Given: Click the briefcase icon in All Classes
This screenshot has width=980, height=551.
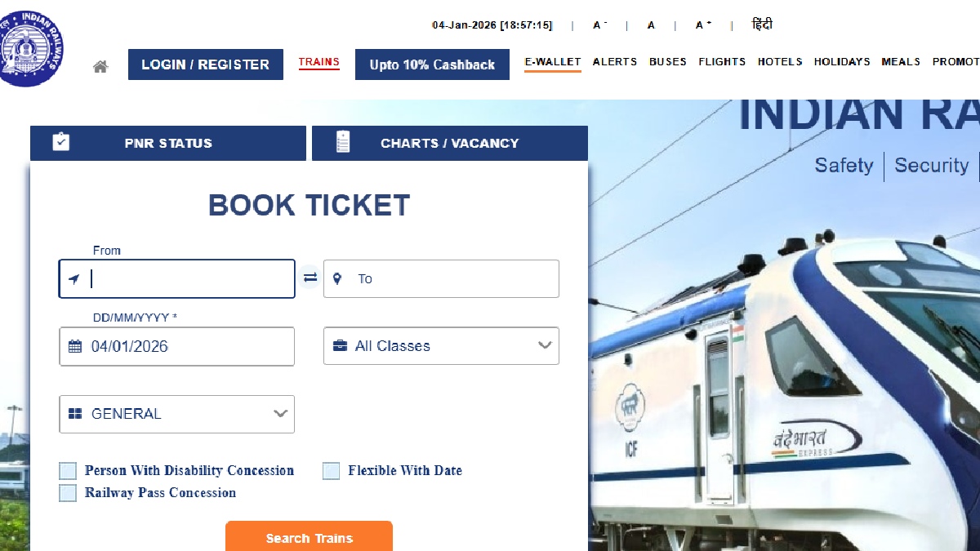Looking at the screenshot, I should point(340,346).
